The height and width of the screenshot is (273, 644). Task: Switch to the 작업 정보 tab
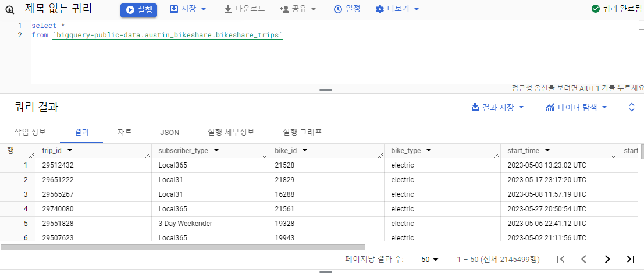coord(30,132)
